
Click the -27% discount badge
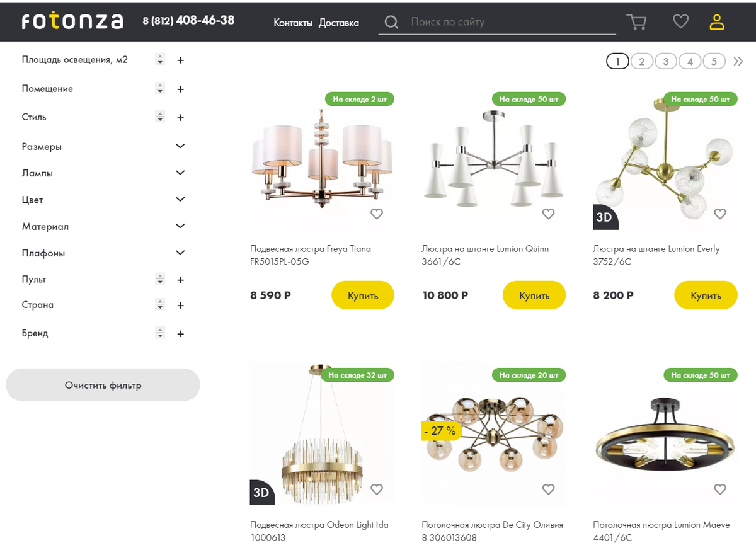click(x=442, y=431)
